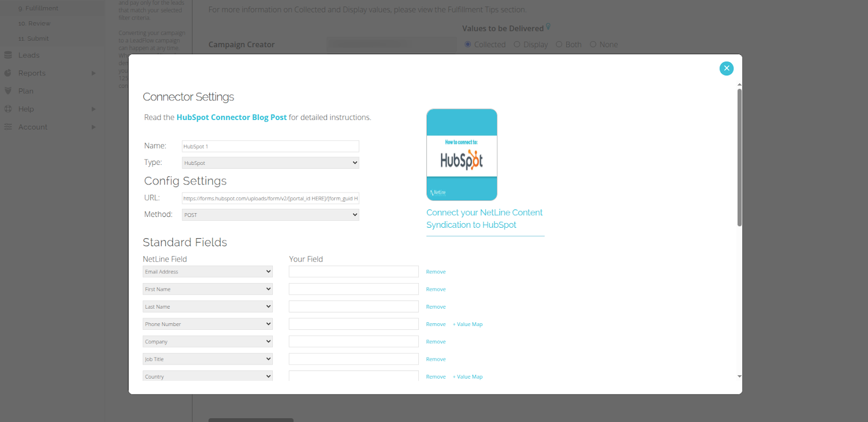868x422 pixels.
Task: Remove the Phone Number field mapping
Action: point(436,324)
